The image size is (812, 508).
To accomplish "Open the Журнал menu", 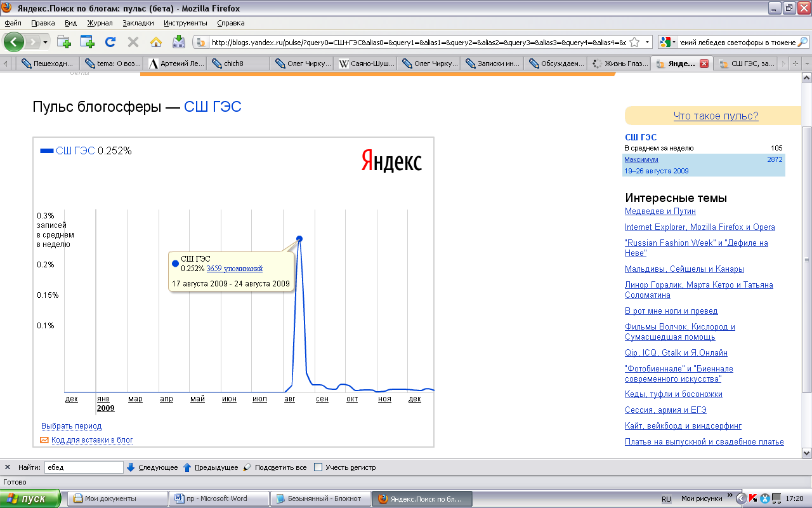I will click(100, 23).
